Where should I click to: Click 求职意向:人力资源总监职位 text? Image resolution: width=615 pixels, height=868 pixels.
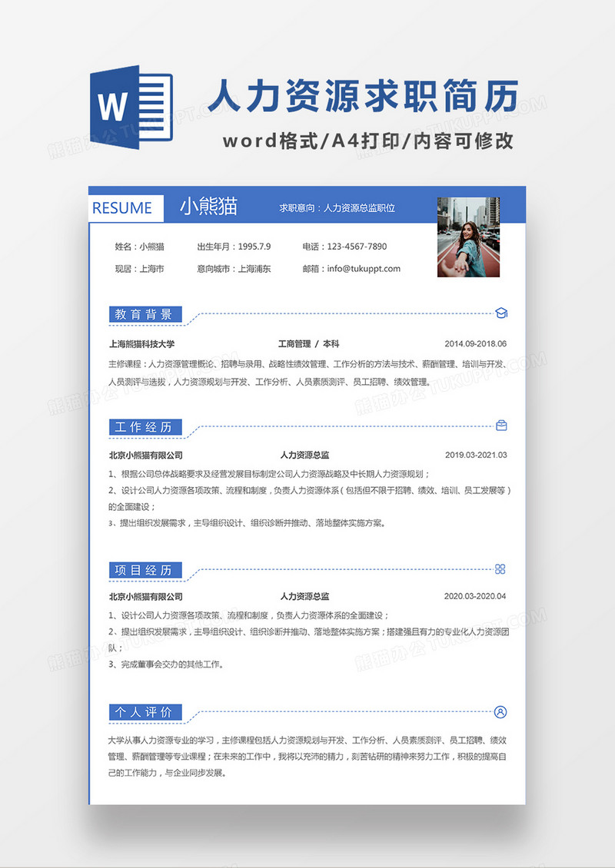tap(337, 208)
